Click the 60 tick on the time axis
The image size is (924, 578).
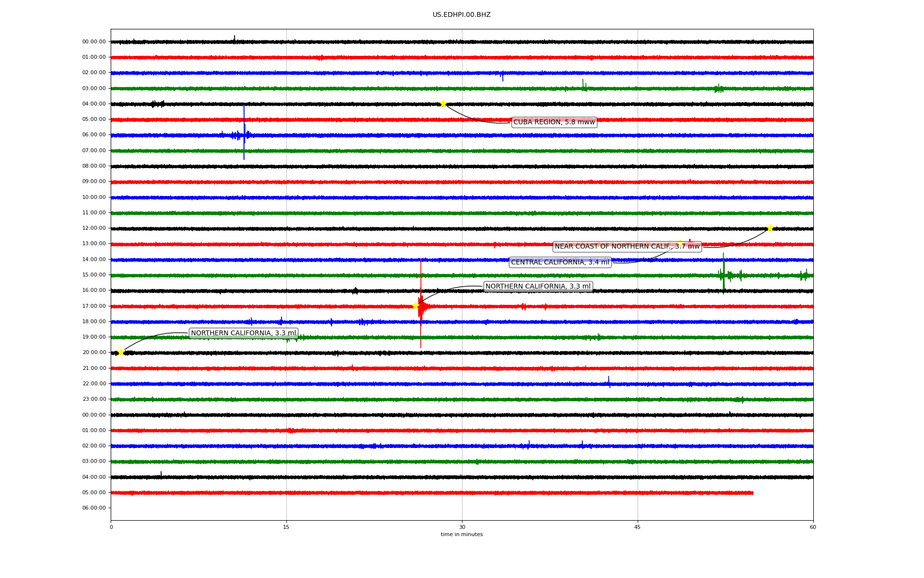pyautogui.click(x=813, y=527)
